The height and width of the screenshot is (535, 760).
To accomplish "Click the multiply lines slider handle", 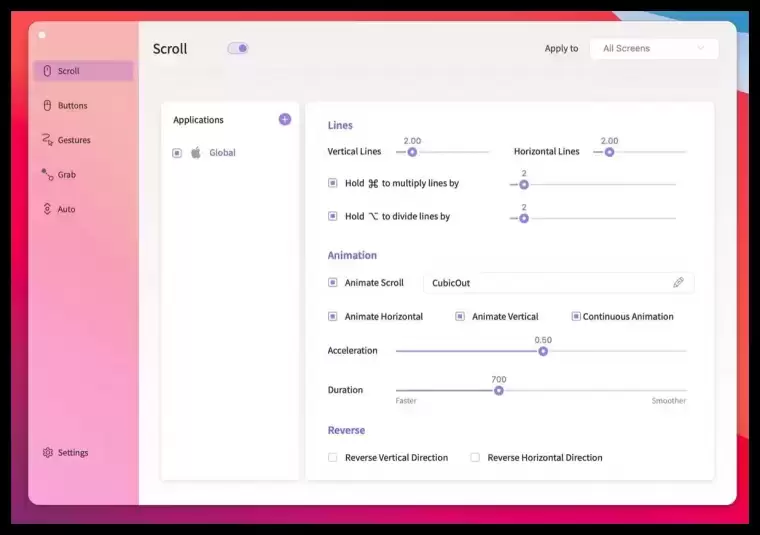I will pyautogui.click(x=524, y=185).
